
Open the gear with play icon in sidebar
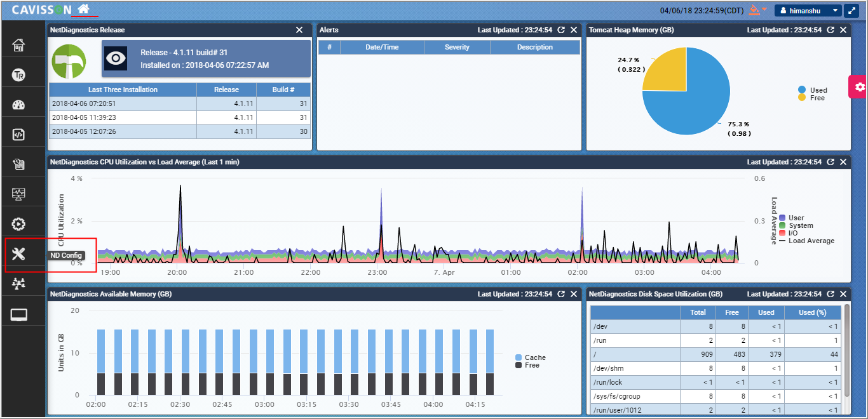coord(18,224)
